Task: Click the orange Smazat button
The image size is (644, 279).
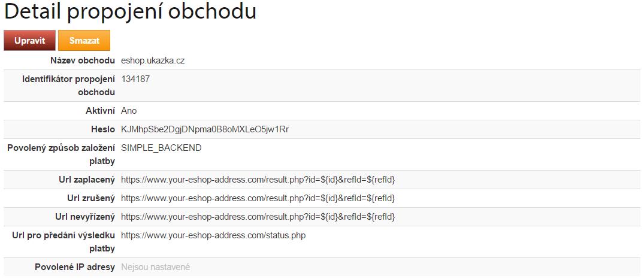Action: pos(84,41)
